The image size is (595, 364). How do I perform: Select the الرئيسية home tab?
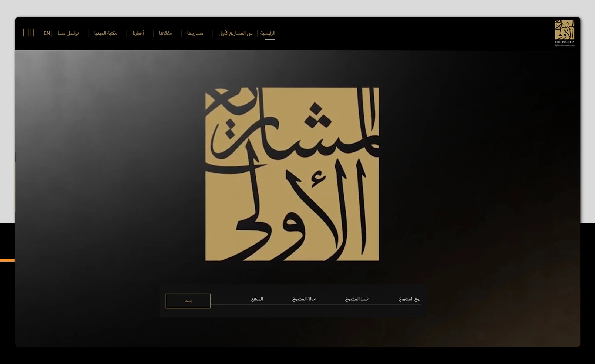[x=268, y=33]
